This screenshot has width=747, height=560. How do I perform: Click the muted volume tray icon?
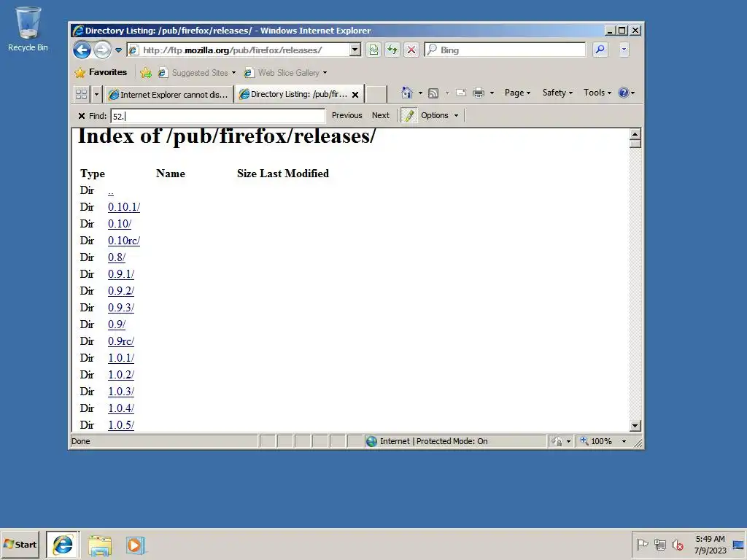click(x=678, y=544)
